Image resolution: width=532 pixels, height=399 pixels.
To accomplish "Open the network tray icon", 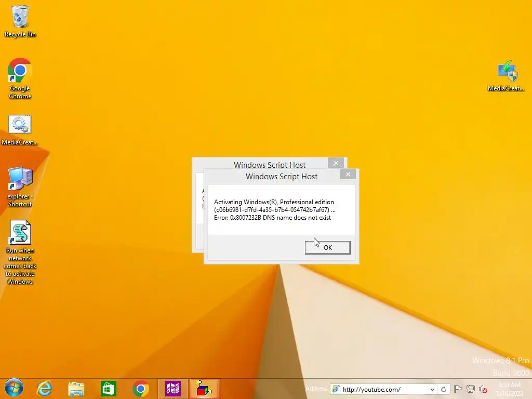I will pyautogui.click(x=470, y=389).
